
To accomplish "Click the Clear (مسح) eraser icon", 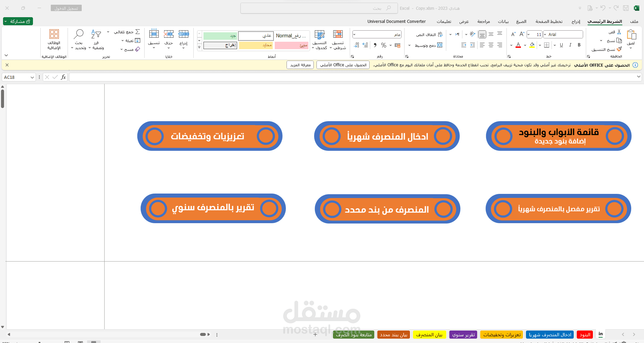I will click(137, 49).
